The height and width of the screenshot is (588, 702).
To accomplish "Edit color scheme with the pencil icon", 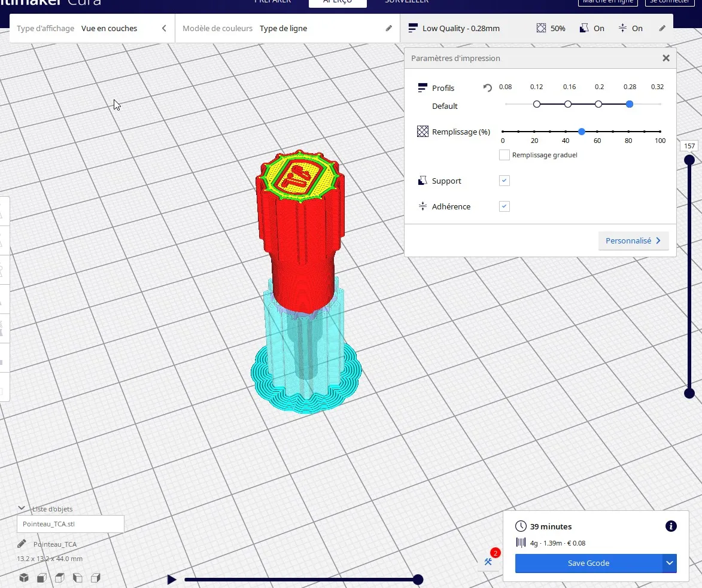I will (389, 28).
